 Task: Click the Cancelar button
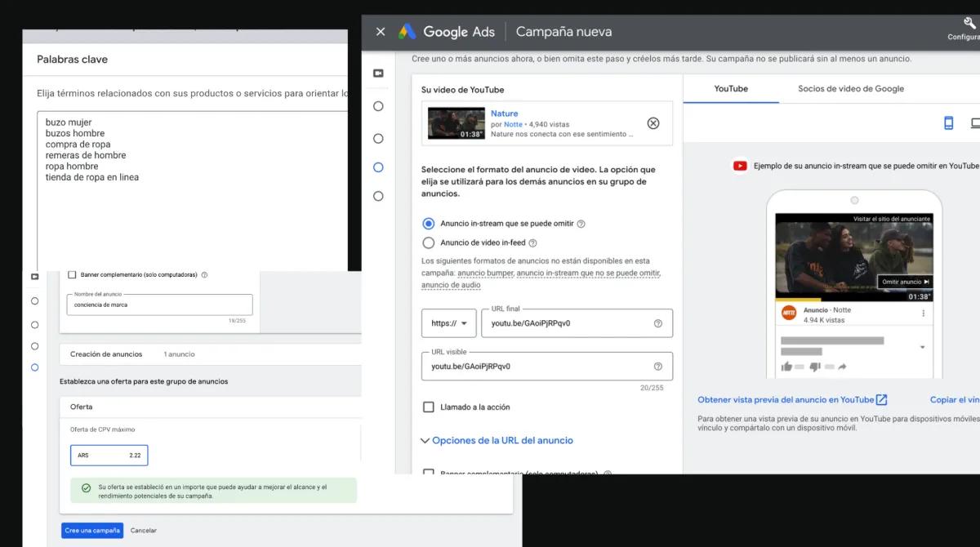pos(144,531)
